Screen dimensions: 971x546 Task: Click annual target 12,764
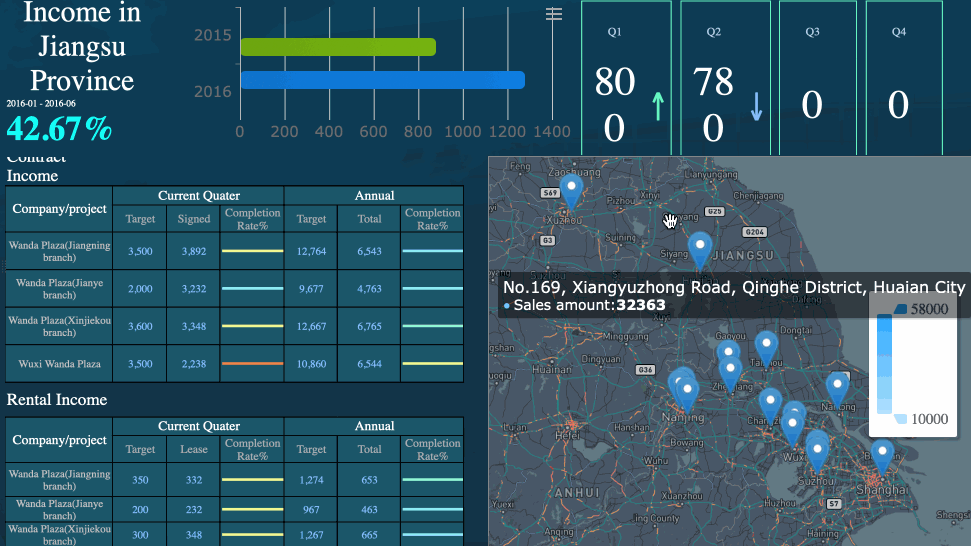[311, 251]
